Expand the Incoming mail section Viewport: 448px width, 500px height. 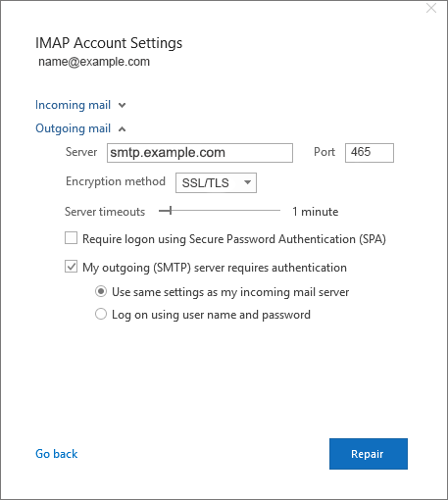tap(80, 105)
